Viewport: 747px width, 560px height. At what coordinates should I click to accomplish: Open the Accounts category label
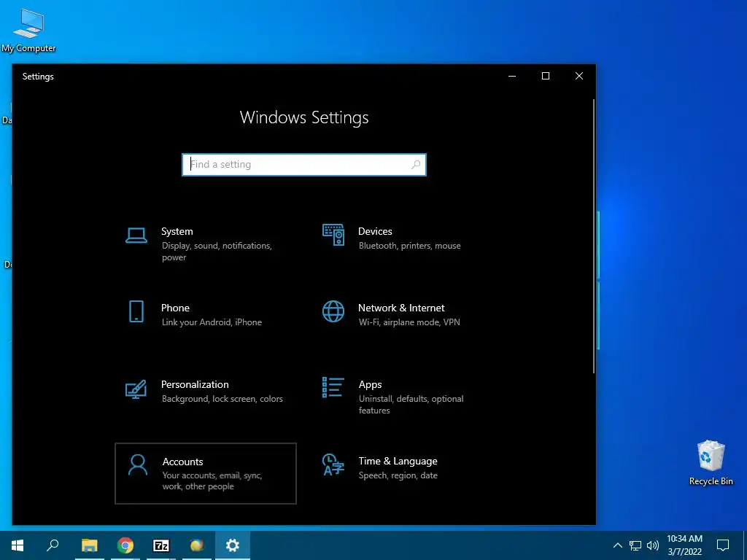click(183, 462)
